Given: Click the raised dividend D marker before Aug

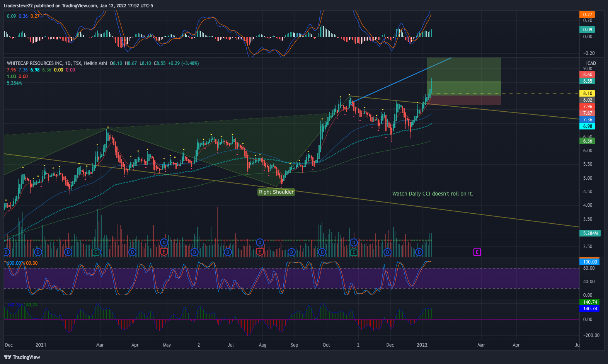Looking at the screenshot, I should pos(260,242).
